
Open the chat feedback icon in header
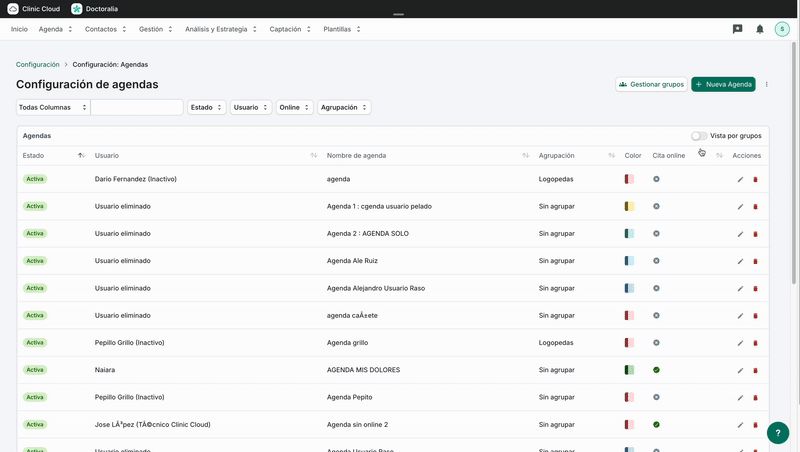point(737,29)
